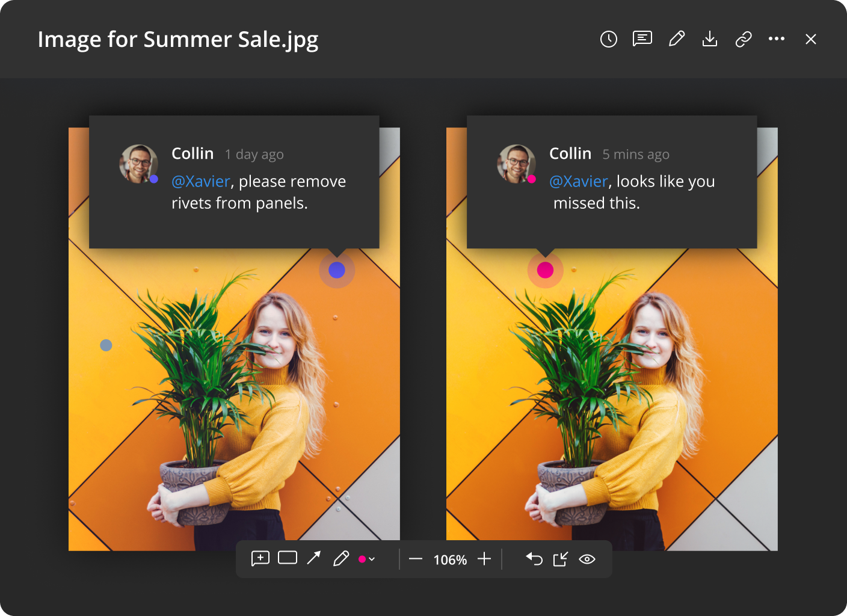Viewport: 847px width, 616px height.
Task: Click the pencil edit icon in header
Action: pyautogui.click(x=677, y=39)
